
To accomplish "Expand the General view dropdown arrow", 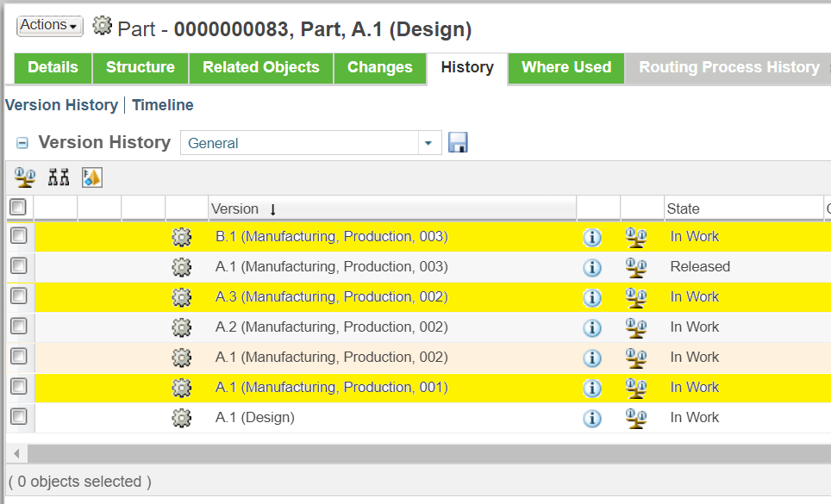I will point(428,143).
